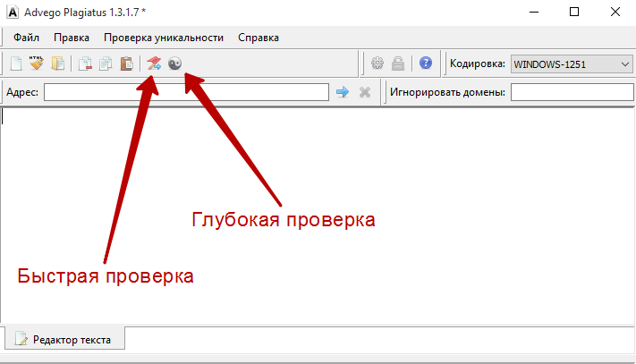
Task: Click inside the main text editor area
Action: (x=318, y=215)
